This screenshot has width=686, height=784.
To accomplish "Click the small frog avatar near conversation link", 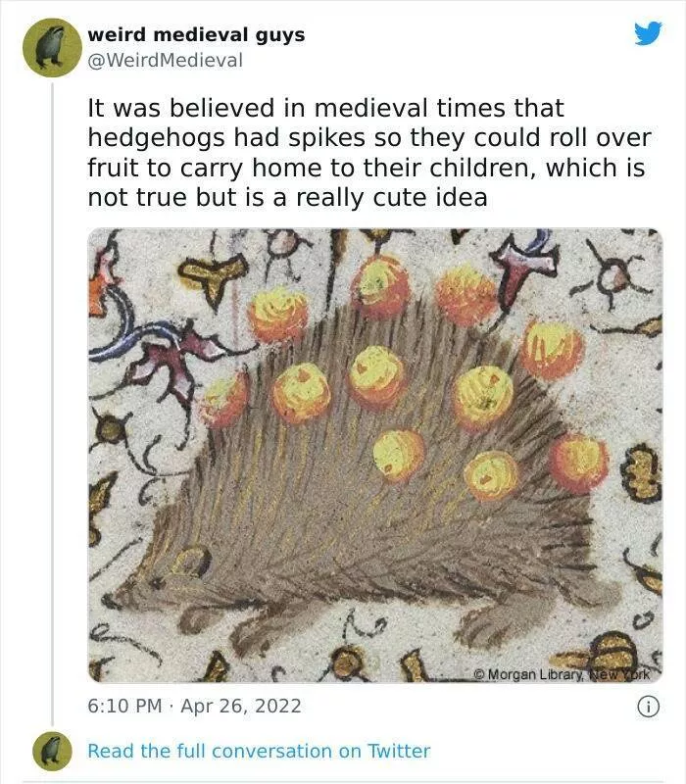I will point(50,752).
